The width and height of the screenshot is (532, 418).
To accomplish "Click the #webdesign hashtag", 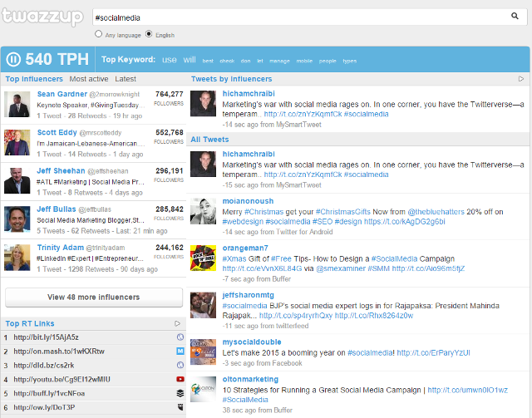I will 243,222.
